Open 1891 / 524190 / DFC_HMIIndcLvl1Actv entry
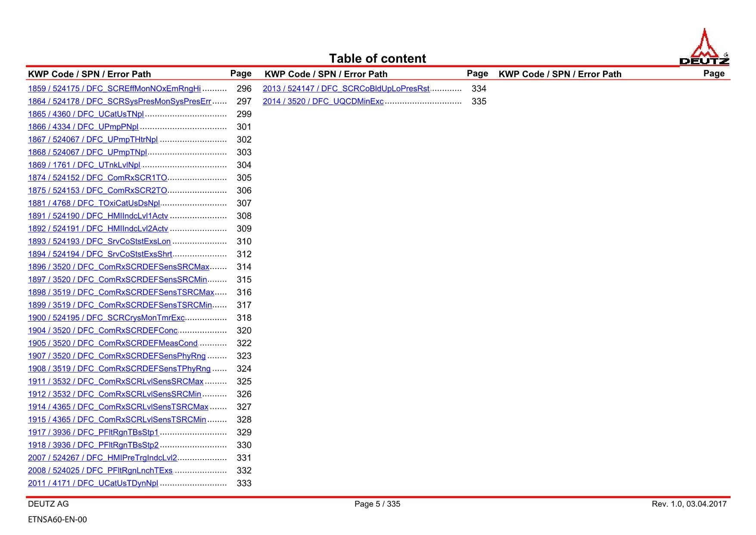Image resolution: width=756 pixels, height=535 pixels. click(98, 216)
